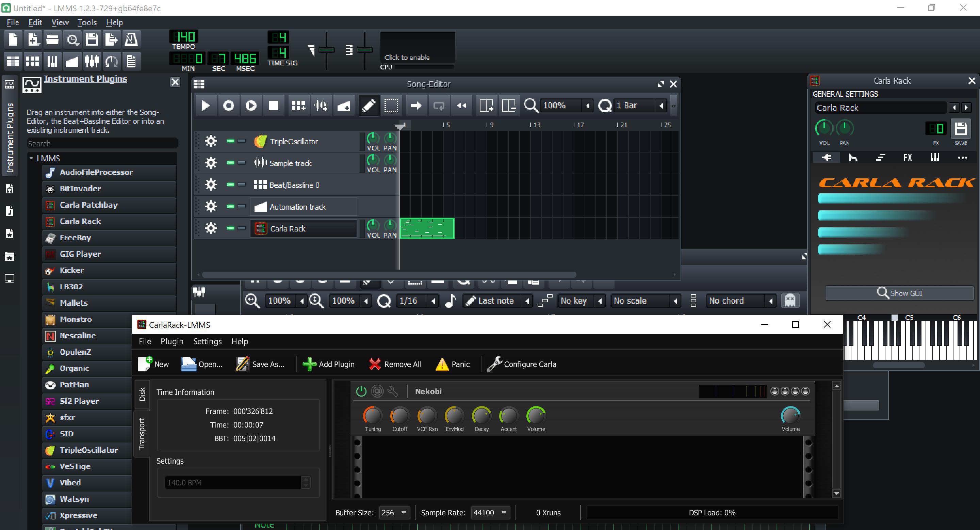
Task: Click the Add Sample track icon
Action: point(321,106)
